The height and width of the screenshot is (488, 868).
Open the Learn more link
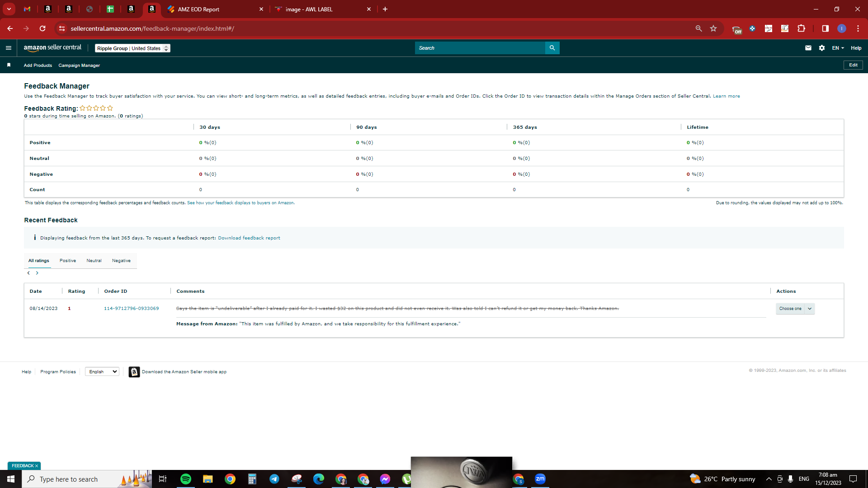pos(726,96)
